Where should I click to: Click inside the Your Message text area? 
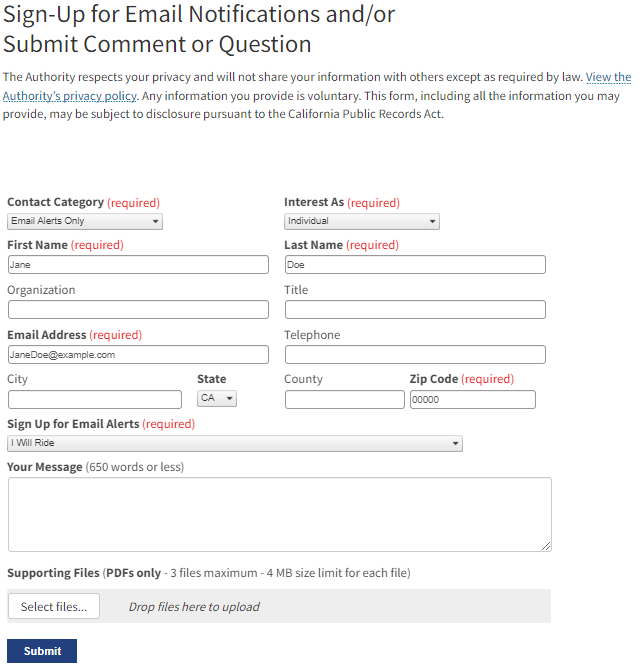pos(279,514)
